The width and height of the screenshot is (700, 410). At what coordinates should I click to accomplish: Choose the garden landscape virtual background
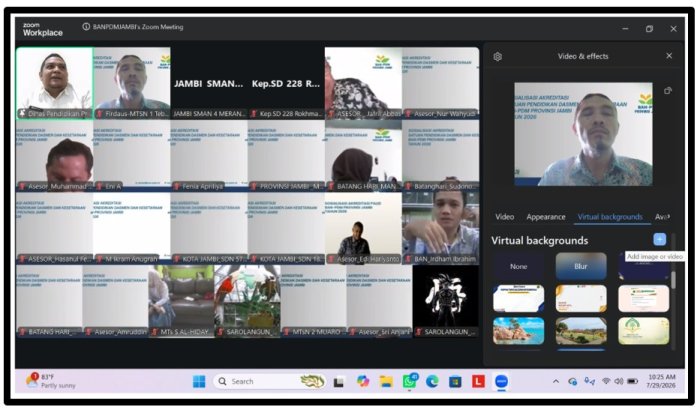point(581,331)
